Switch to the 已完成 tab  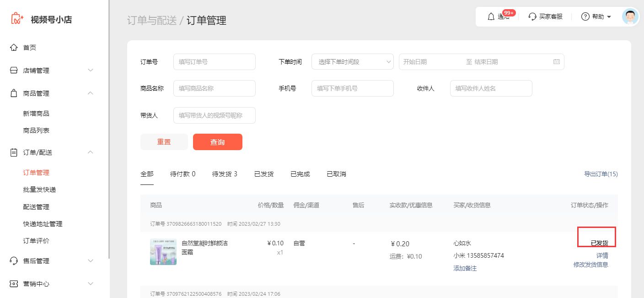coord(300,174)
